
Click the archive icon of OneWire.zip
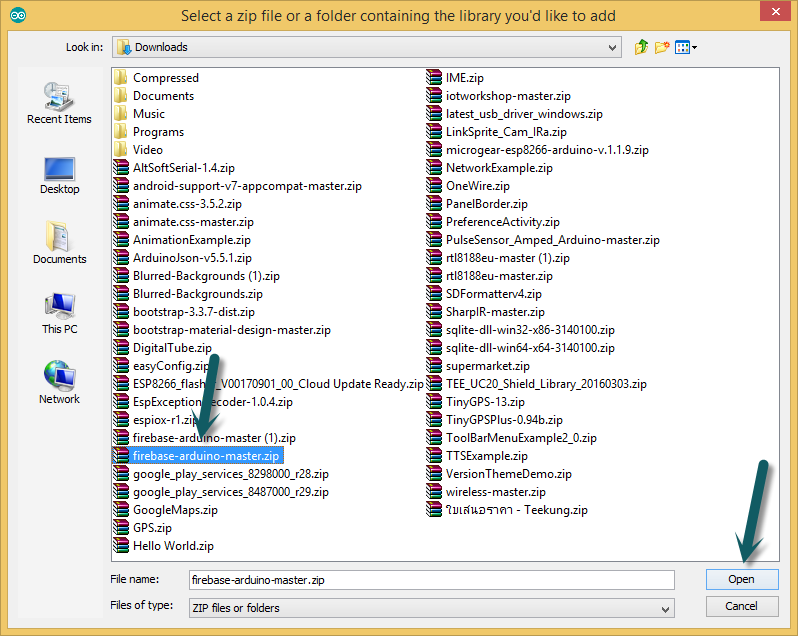[x=434, y=186]
